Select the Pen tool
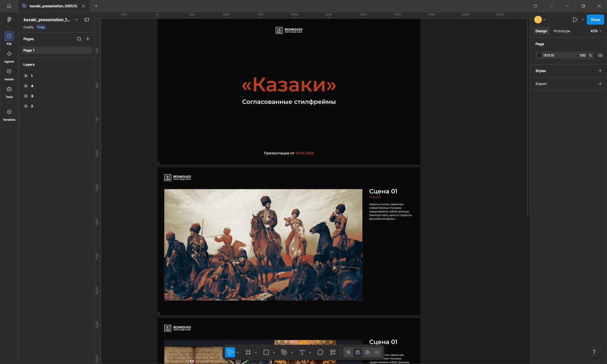The height and width of the screenshot is (364, 607). [x=284, y=352]
